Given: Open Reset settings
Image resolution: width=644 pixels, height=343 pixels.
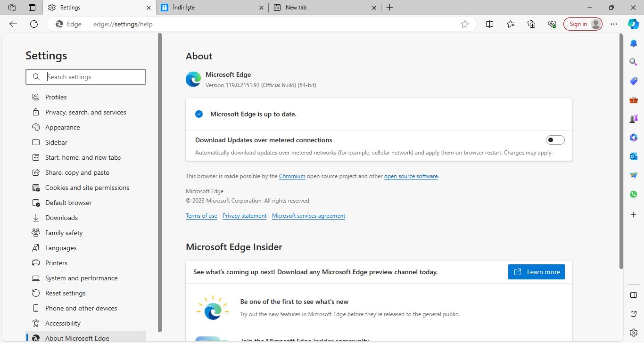Looking at the screenshot, I should [x=86, y=293].
